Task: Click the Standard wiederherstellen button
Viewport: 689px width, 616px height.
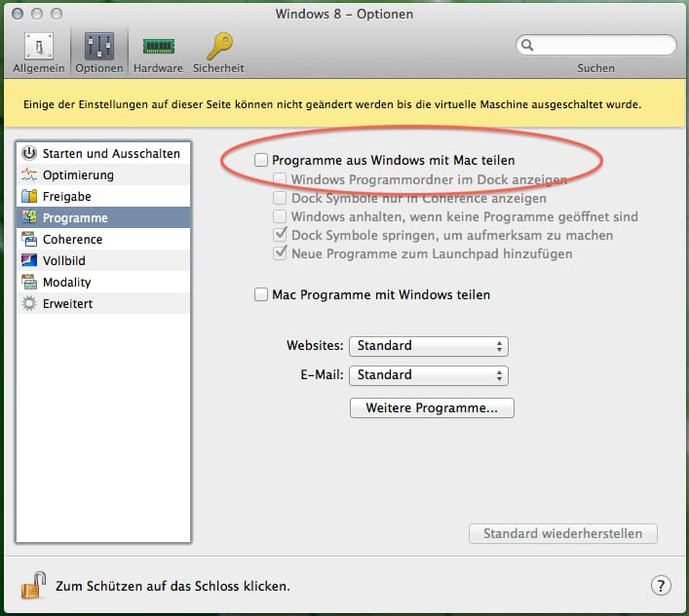Action: point(563,534)
